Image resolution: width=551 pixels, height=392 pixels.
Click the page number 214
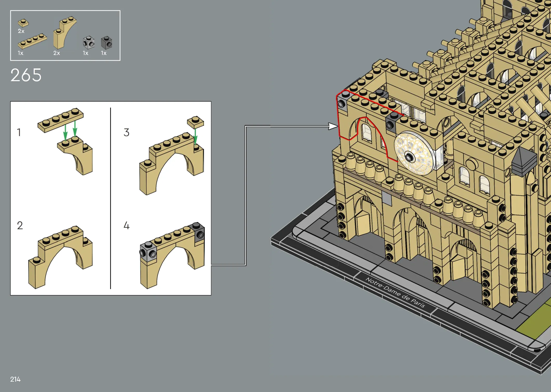(15, 379)
